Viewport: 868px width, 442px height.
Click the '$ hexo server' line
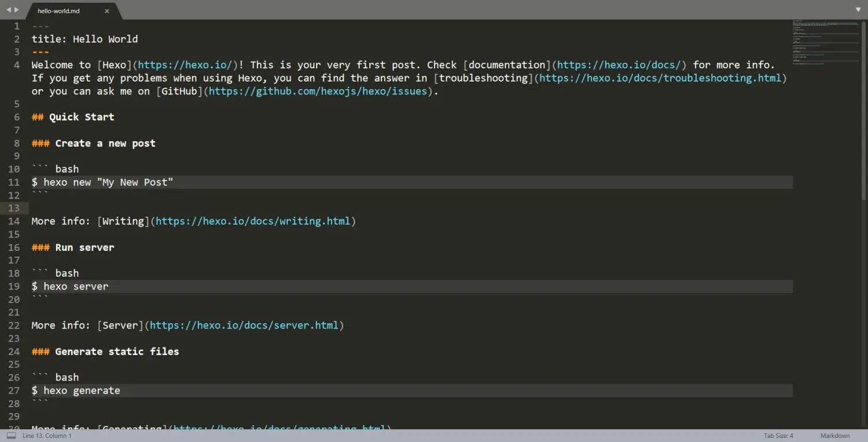[x=70, y=286]
